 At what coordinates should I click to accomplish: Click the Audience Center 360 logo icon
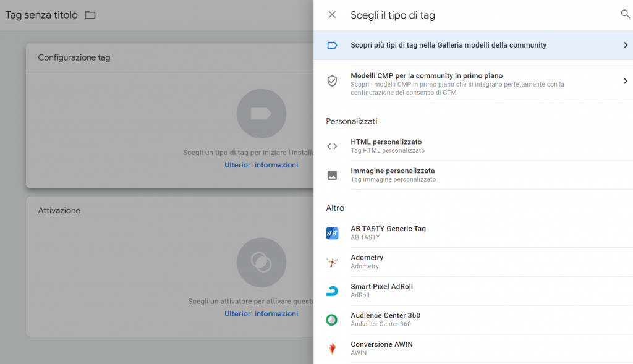point(332,320)
